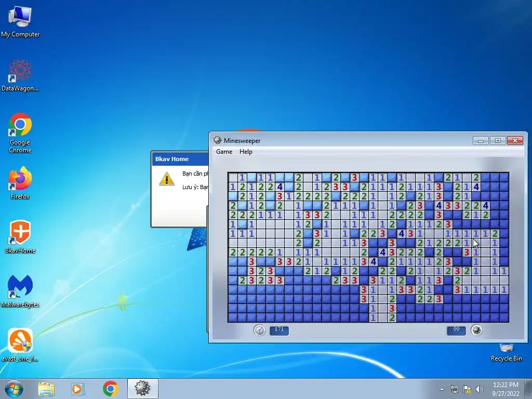Select the Firefox desktop shortcut
The image size is (532, 399).
[x=20, y=183]
